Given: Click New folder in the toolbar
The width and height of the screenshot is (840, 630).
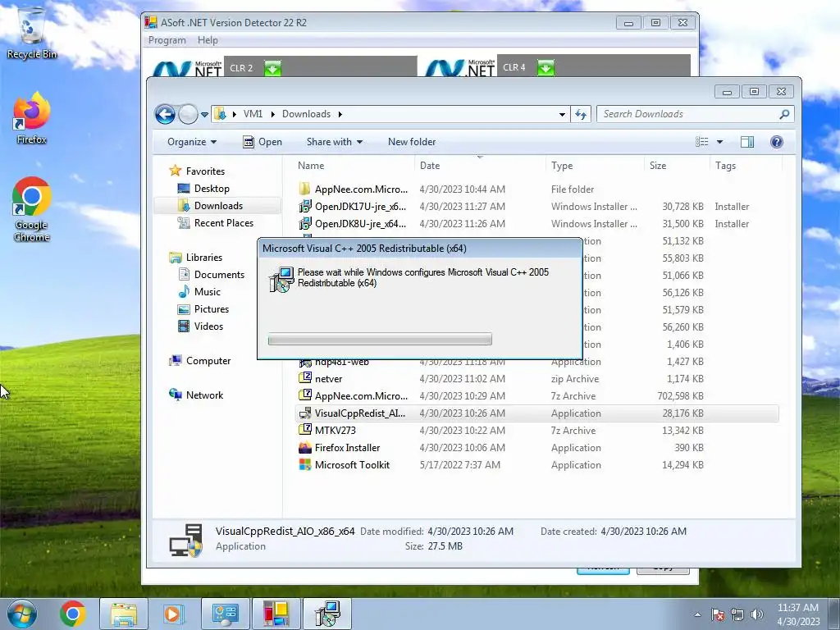Looking at the screenshot, I should 412,142.
